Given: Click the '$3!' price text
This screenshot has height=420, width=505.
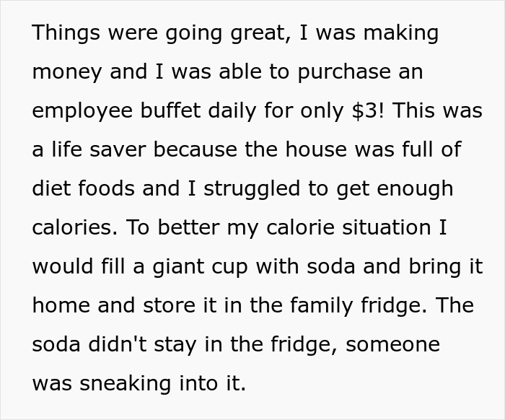Looking at the screenshot, I should tap(368, 110).
